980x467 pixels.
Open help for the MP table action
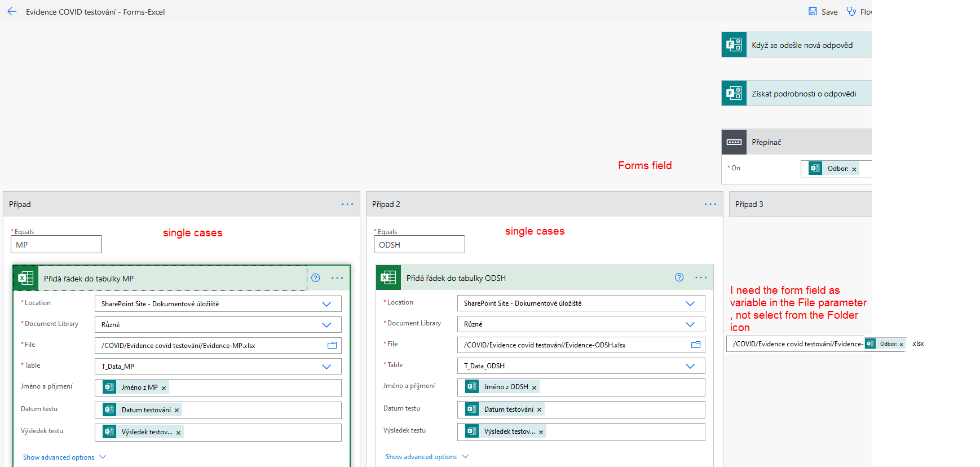point(316,277)
